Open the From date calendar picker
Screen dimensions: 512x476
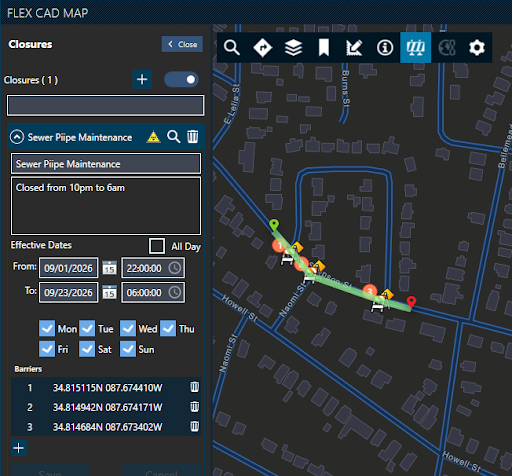point(109,268)
